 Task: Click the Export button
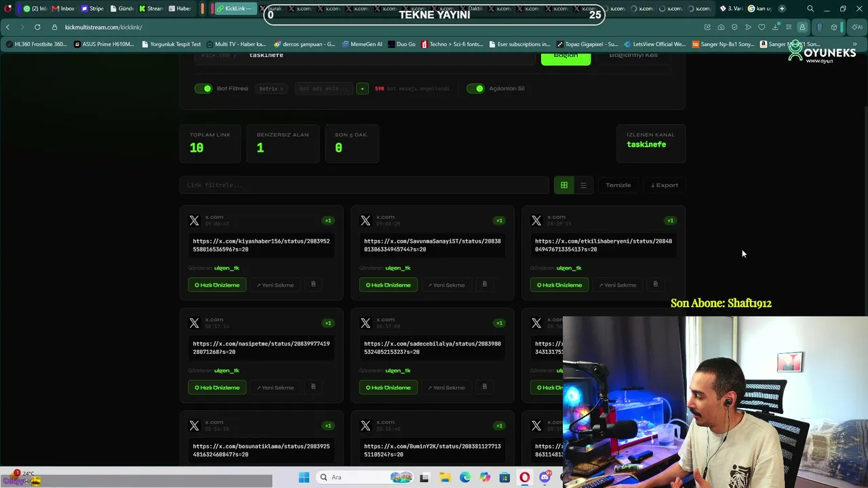click(x=664, y=185)
